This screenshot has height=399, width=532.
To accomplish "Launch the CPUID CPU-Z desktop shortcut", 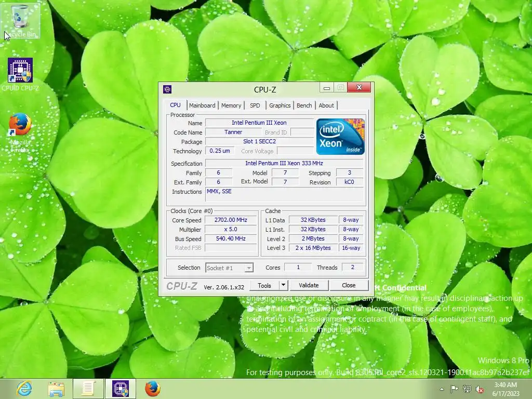I will (x=20, y=75).
